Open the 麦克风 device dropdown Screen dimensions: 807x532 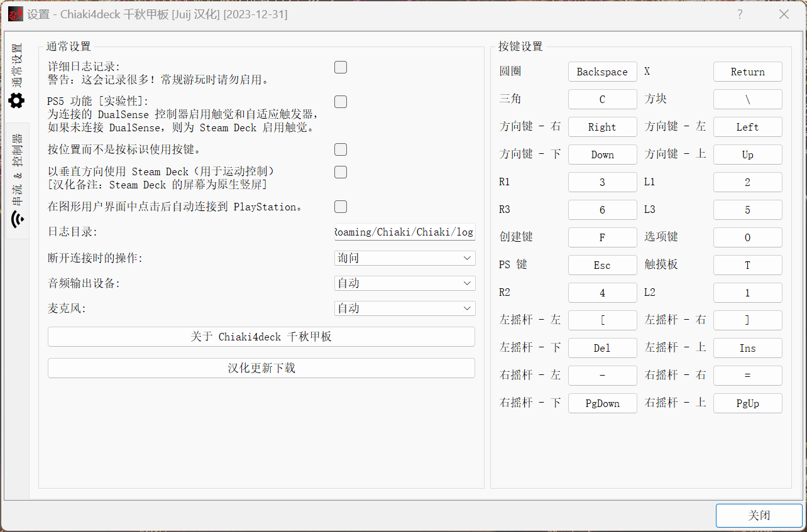pos(404,308)
